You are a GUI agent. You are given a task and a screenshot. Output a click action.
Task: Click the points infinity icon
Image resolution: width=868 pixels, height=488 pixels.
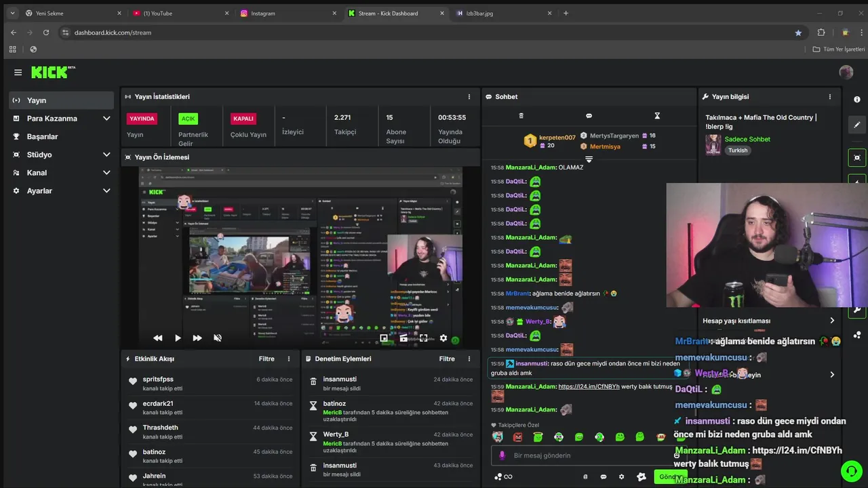point(503,476)
